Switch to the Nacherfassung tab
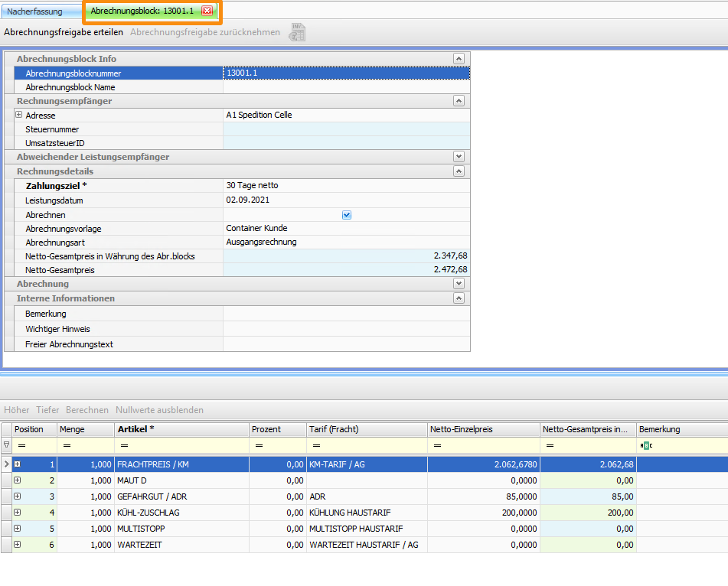Image resolution: width=728 pixels, height=586 pixels. point(35,11)
